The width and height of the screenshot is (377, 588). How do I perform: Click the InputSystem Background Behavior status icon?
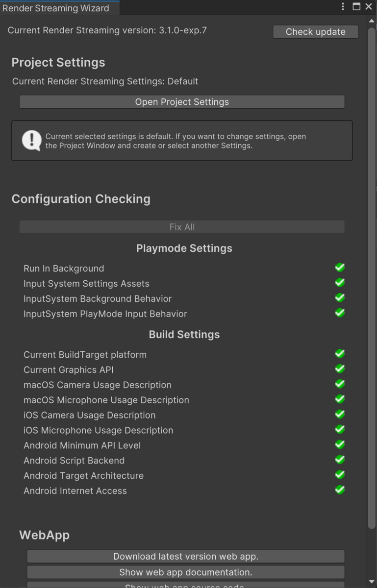(x=340, y=297)
